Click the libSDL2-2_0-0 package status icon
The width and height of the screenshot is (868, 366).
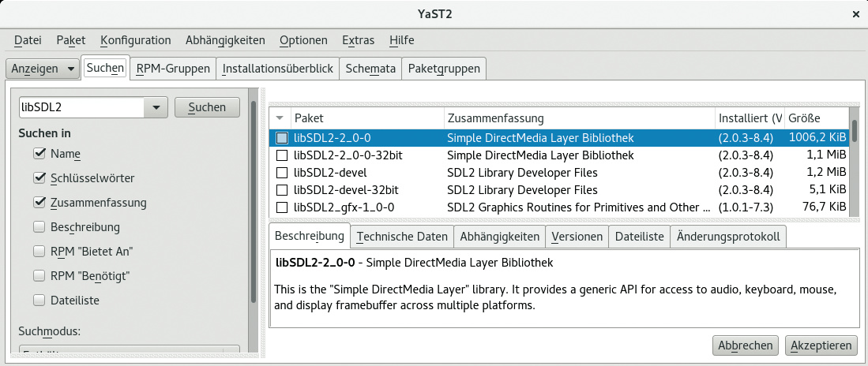pos(281,138)
